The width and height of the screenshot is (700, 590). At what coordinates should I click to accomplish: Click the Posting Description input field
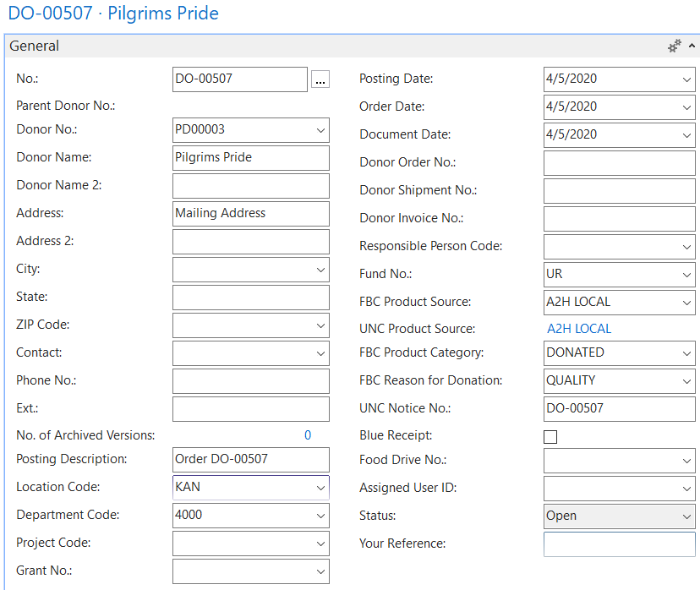point(250,460)
